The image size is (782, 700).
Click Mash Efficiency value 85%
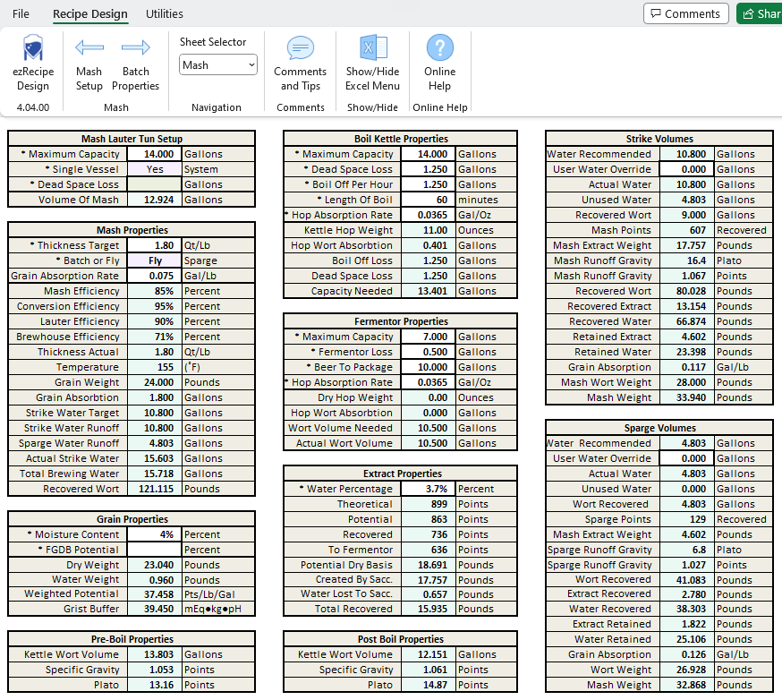pyautogui.click(x=154, y=291)
